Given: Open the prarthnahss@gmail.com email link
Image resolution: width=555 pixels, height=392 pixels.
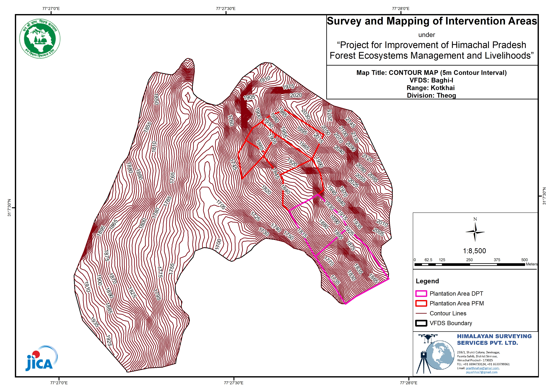Looking at the screenshot, I should pyautogui.click(x=482, y=368).
